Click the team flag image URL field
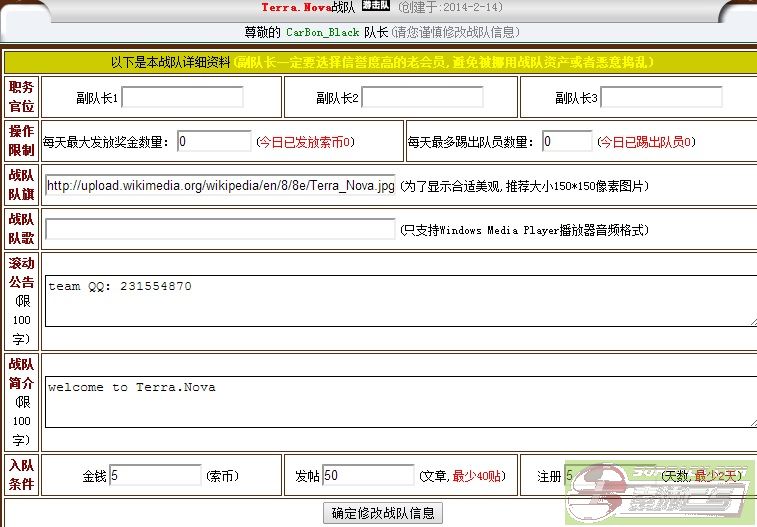This screenshot has height=527, width=757. [220, 186]
